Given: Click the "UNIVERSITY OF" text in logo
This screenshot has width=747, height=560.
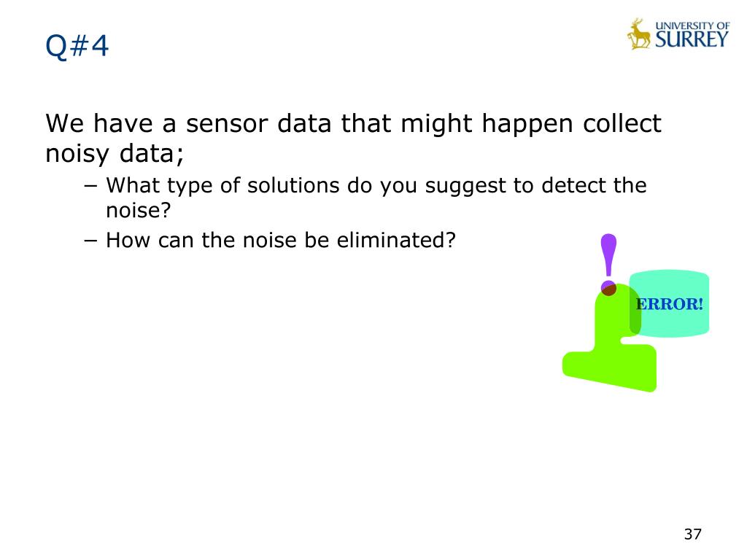Looking at the screenshot, I should pos(692,26).
